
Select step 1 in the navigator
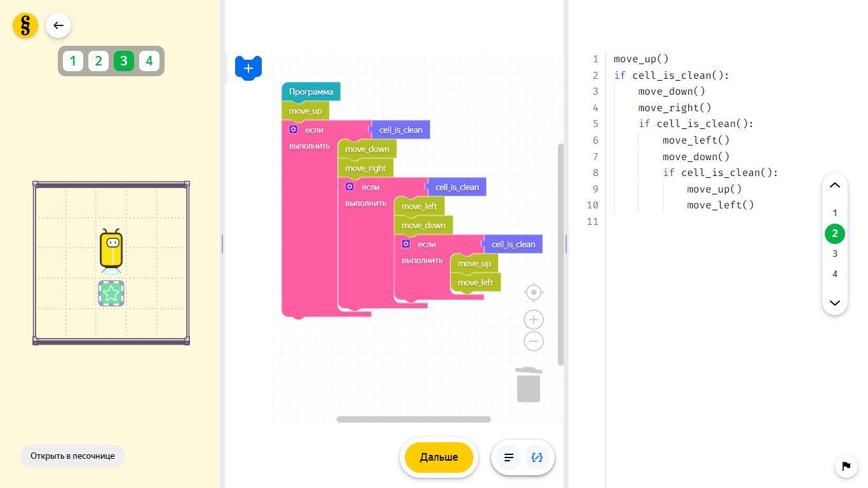[835, 213]
